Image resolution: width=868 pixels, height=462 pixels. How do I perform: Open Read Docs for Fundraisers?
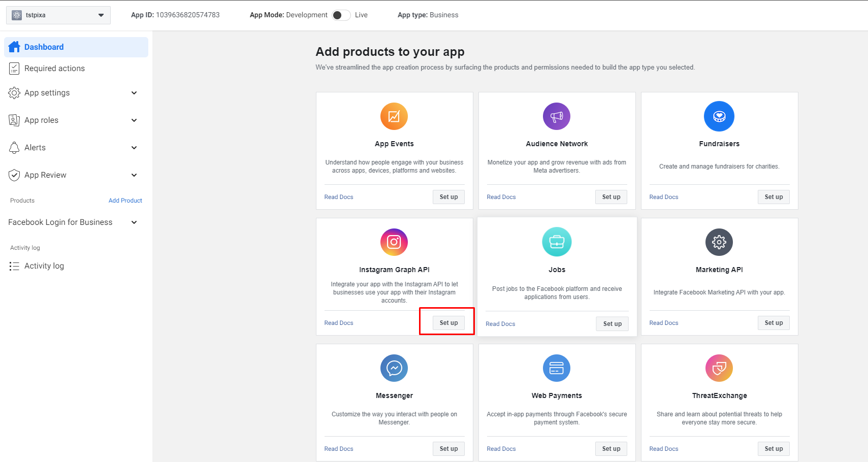click(x=664, y=197)
